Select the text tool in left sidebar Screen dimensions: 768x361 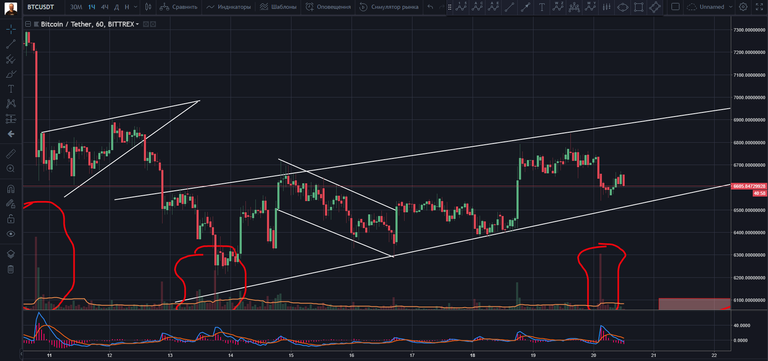click(11, 89)
